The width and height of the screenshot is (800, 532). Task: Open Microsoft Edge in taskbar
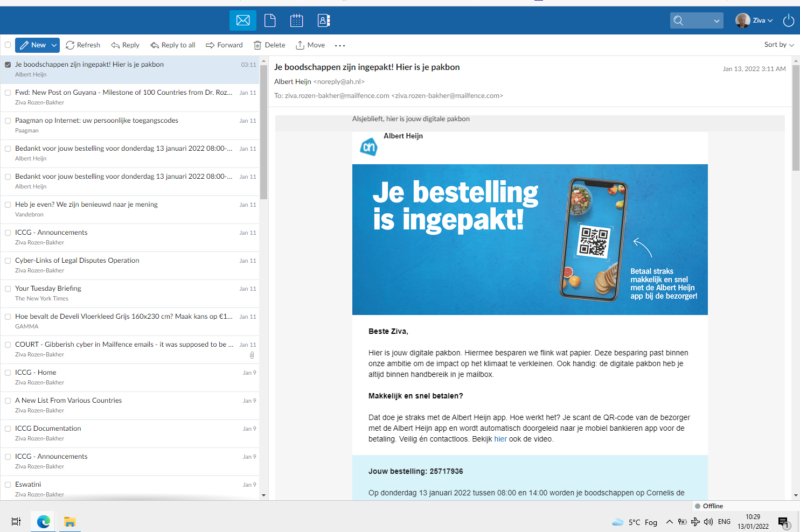(x=44, y=521)
